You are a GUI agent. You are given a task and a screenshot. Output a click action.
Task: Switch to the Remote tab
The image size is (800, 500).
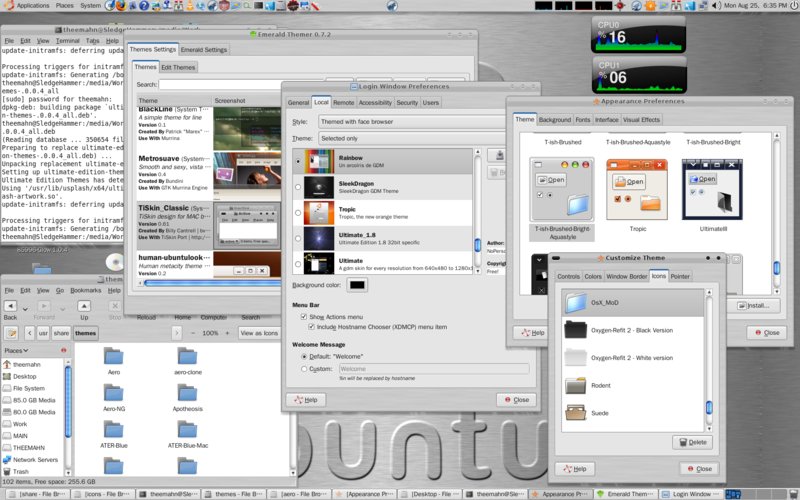pos(343,103)
